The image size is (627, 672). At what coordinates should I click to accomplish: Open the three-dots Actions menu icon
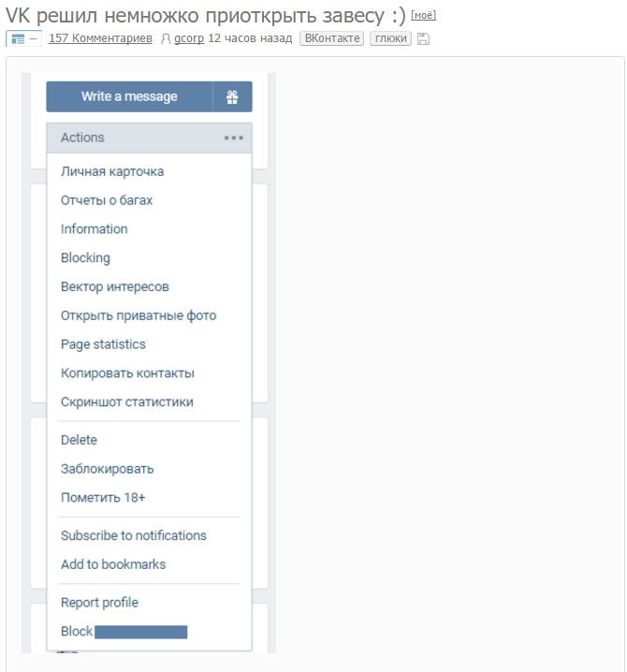(x=233, y=138)
